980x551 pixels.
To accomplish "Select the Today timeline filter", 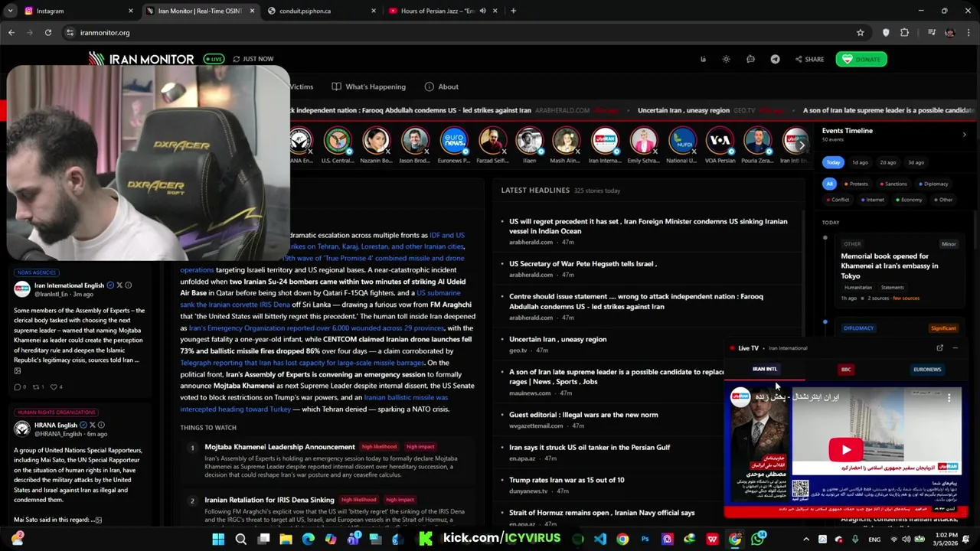I will click(x=833, y=162).
